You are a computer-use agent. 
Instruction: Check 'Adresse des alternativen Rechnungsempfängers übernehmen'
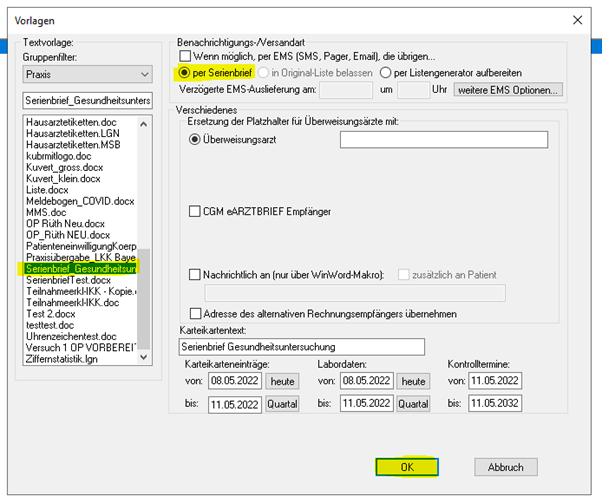(x=196, y=313)
